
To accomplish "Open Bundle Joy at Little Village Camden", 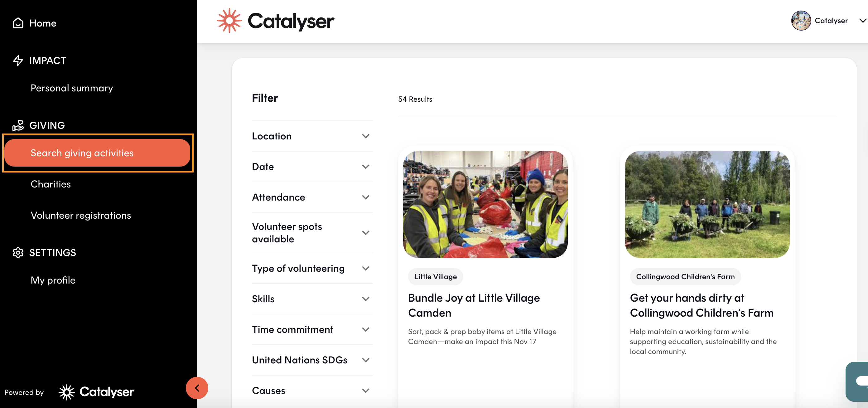I will pyautogui.click(x=474, y=305).
